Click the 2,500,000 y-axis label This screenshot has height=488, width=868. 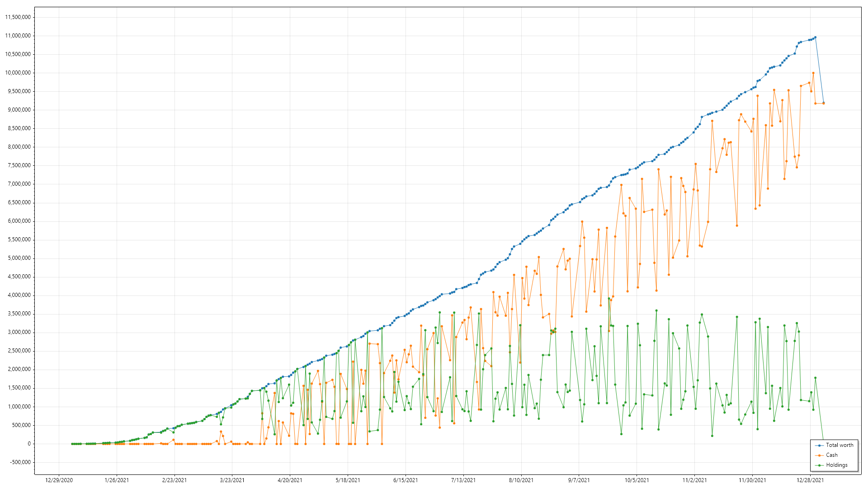click(19, 351)
